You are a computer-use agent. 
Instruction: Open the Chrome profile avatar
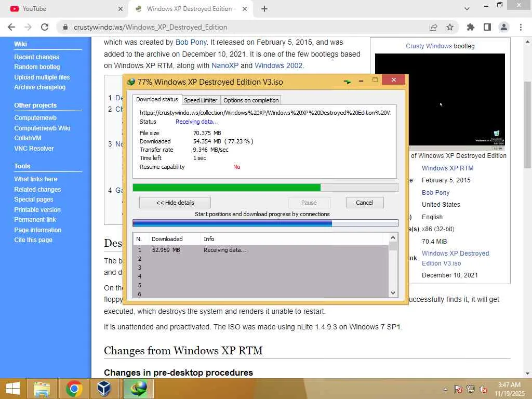504,27
